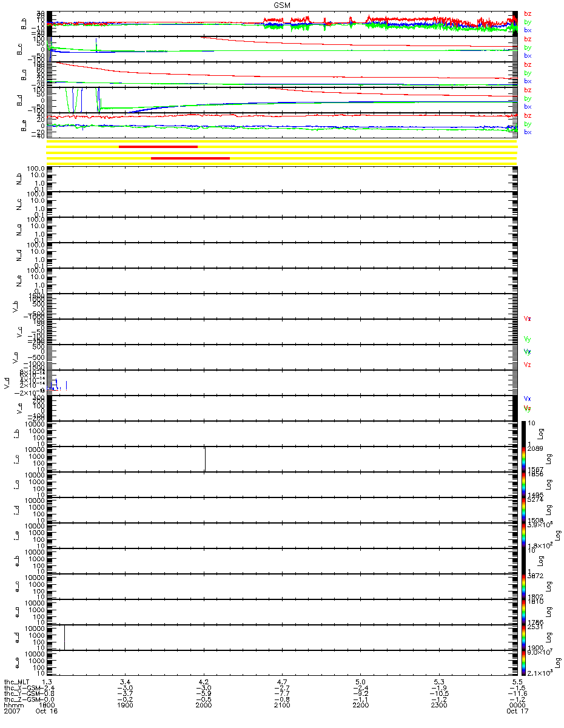564x728 pixels.
Task: Click the N_a density panel label
Action: tap(18, 230)
